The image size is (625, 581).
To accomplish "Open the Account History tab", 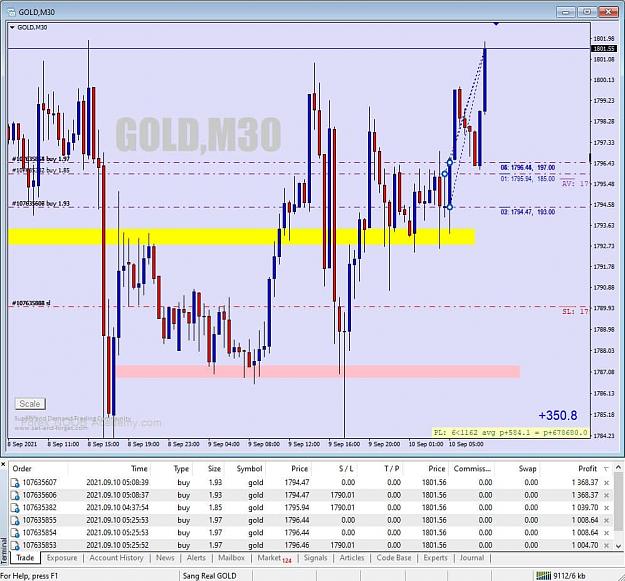I will click(x=116, y=558).
